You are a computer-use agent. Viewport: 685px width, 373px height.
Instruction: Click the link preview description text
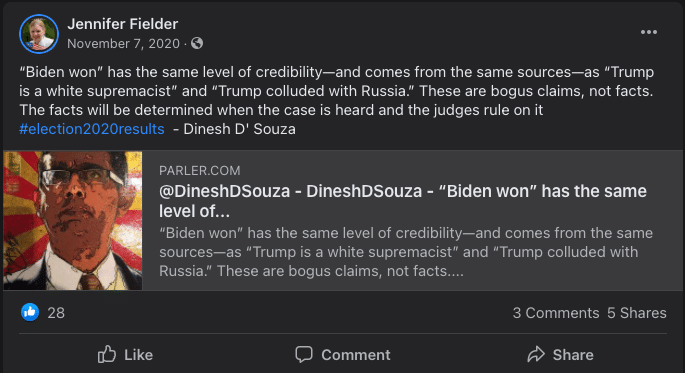tap(406, 252)
